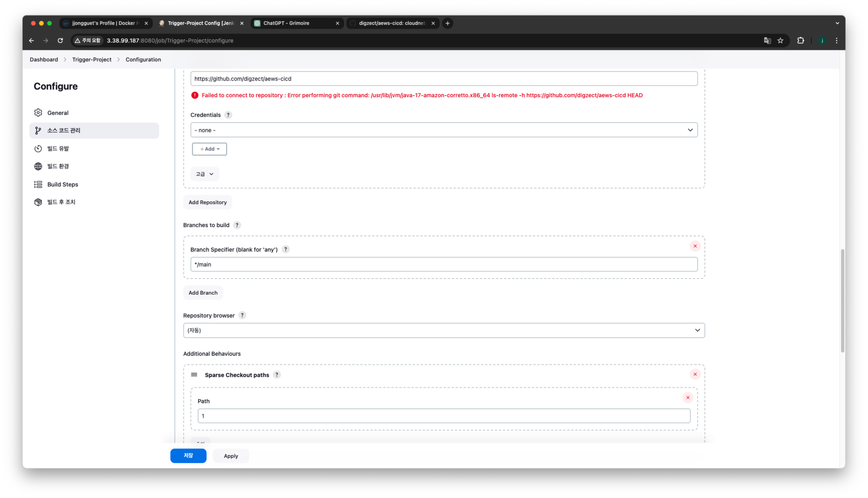Open the Credentials dropdown showing none
This screenshot has width=868, height=498.
(444, 130)
